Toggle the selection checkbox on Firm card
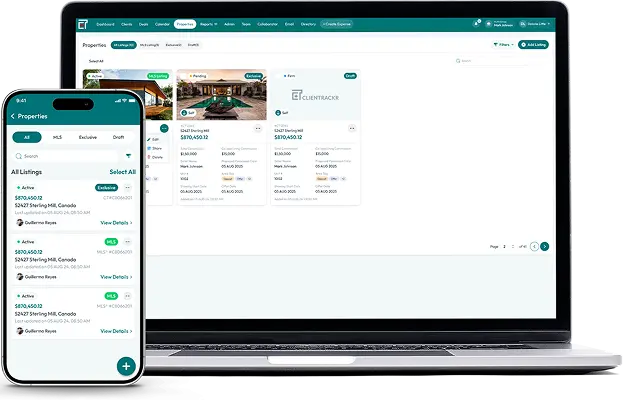Viewport: 623px width, 400px height. pos(277,76)
